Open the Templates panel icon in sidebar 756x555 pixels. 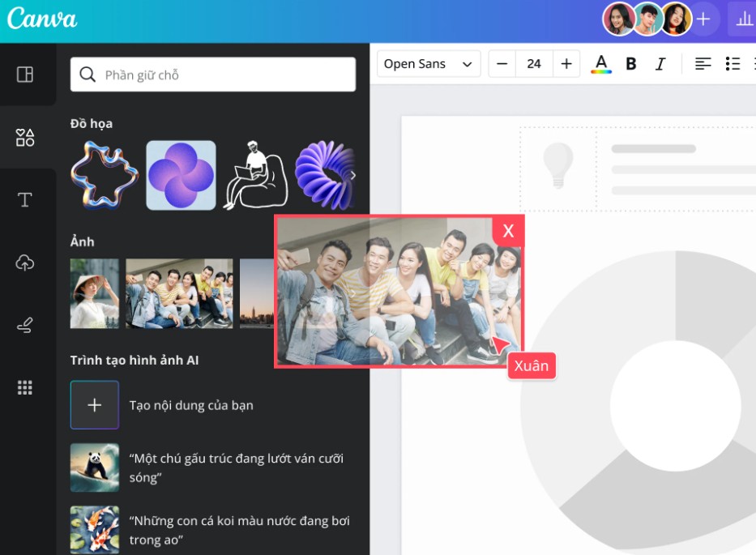(x=25, y=75)
